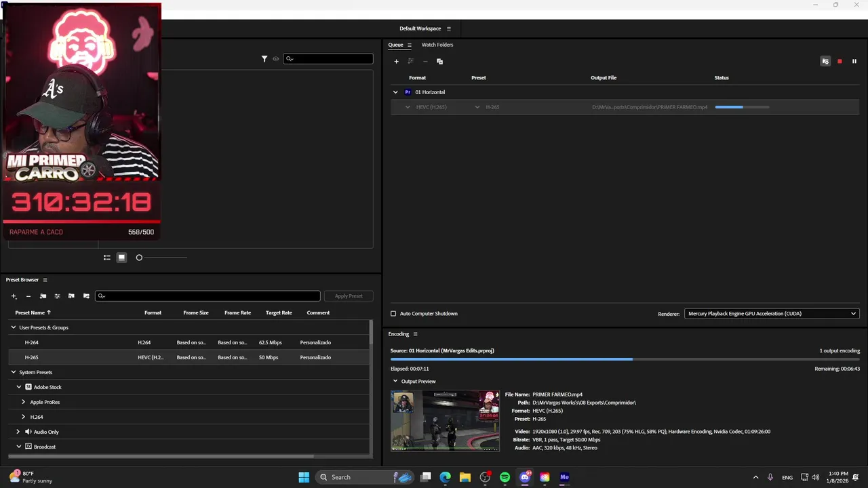This screenshot has width=868, height=488.
Task: Duplicate the selected Queue item
Action: [439, 62]
